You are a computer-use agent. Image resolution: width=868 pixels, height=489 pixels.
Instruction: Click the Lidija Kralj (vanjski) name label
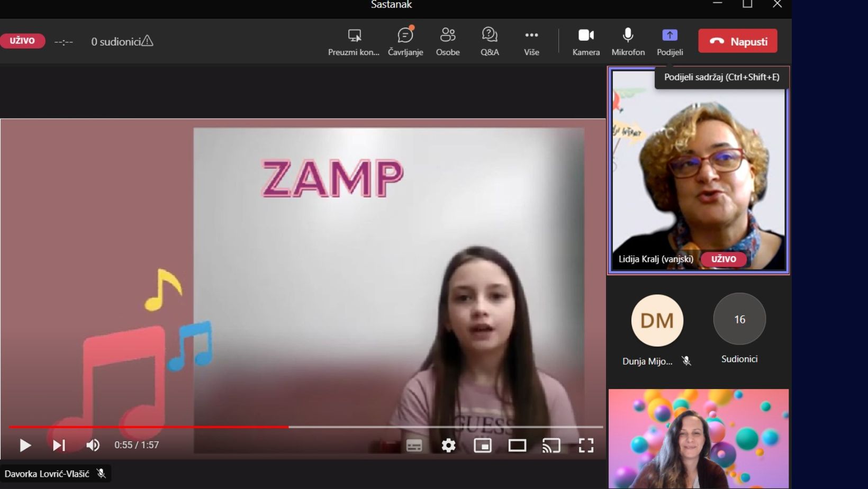pos(656,259)
